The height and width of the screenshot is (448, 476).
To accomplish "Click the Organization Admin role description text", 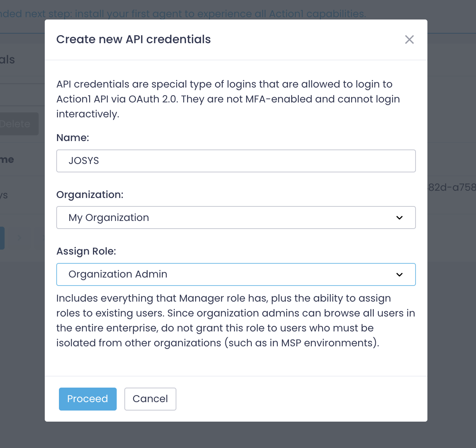I will click(236, 320).
